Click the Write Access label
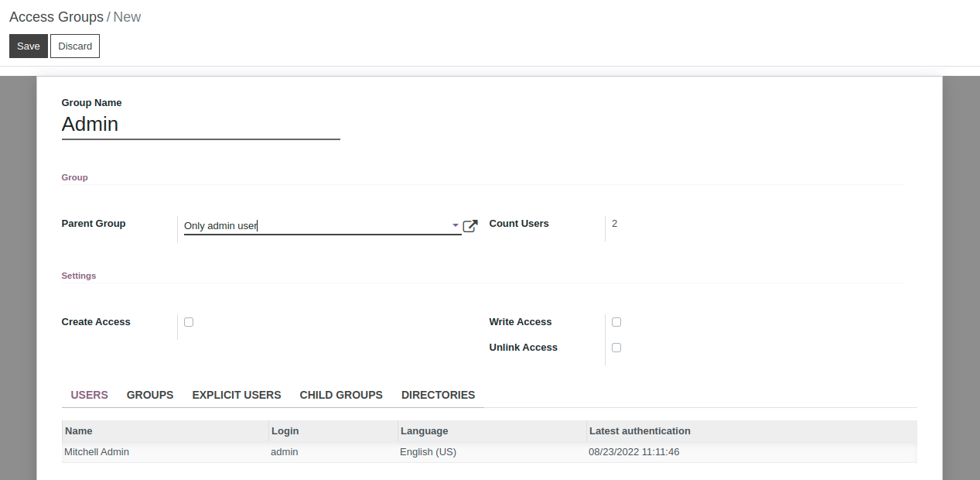This screenshot has height=480, width=980. [521, 322]
